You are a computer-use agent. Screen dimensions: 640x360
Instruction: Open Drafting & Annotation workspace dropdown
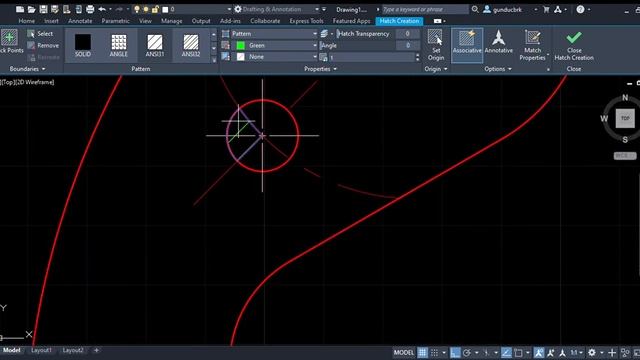click(317, 9)
